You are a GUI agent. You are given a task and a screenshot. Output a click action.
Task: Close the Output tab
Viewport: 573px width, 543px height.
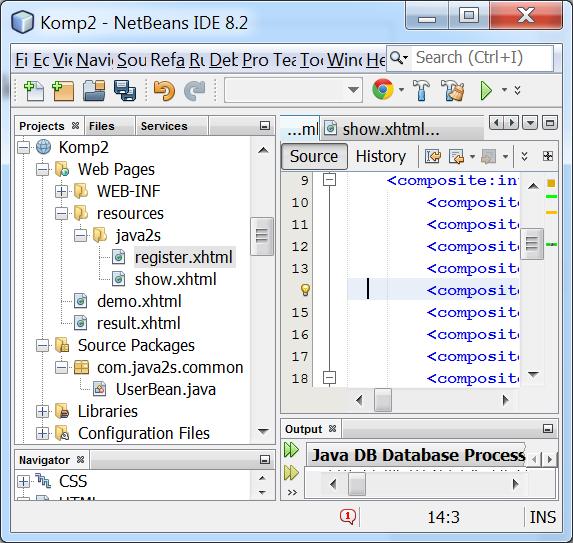tap(332, 429)
